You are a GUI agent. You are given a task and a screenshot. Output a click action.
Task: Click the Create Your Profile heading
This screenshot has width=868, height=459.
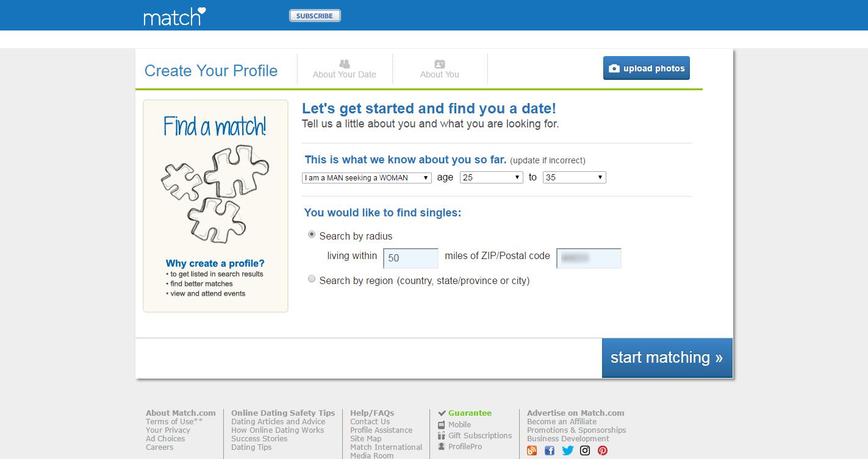coord(211,71)
